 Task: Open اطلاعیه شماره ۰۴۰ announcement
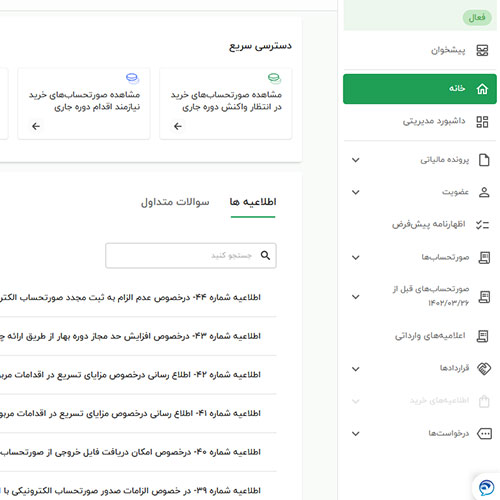pos(130,452)
